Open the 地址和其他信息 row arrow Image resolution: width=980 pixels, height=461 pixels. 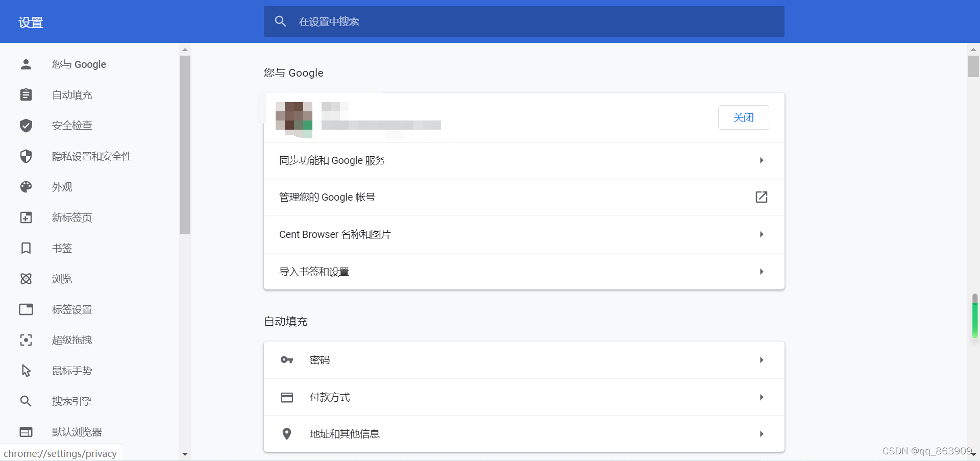pos(762,434)
